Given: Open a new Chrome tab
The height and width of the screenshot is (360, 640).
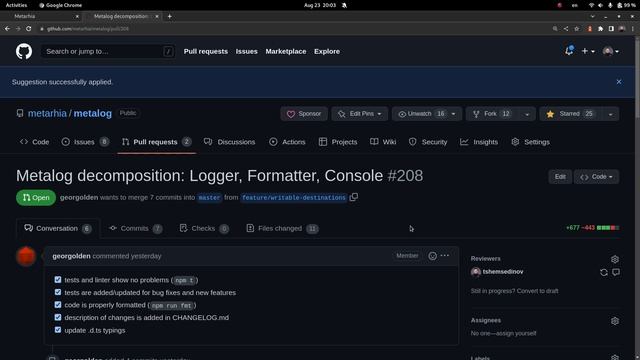Looking at the screenshot, I should 169,16.
